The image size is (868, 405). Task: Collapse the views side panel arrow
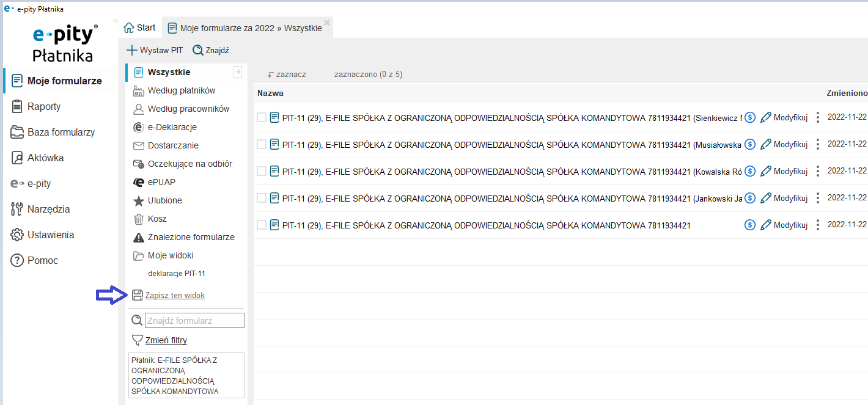(x=238, y=72)
